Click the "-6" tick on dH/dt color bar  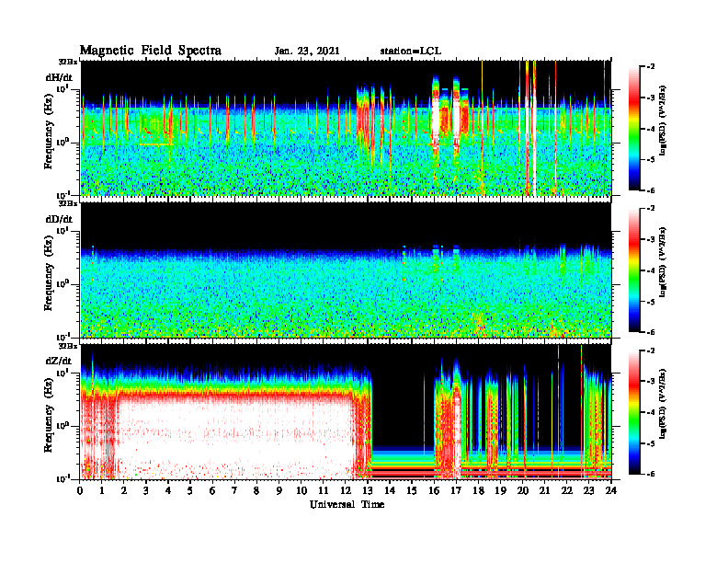(x=651, y=190)
